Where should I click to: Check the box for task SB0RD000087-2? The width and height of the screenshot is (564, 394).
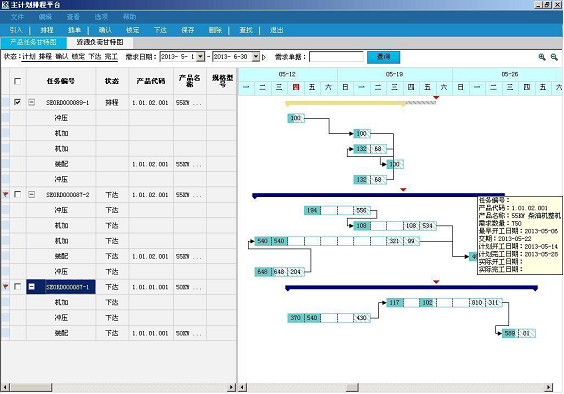pyautogui.click(x=17, y=194)
